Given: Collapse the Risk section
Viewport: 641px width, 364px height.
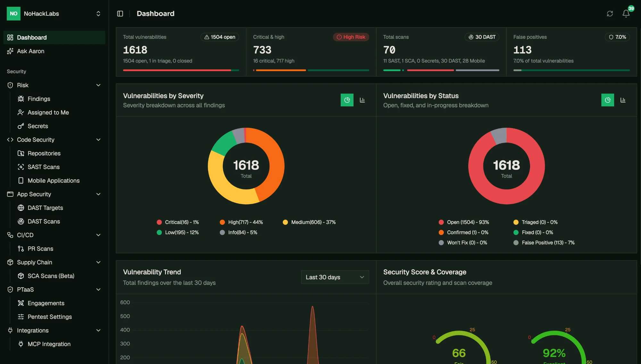Looking at the screenshot, I should pyautogui.click(x=98, y=85).
